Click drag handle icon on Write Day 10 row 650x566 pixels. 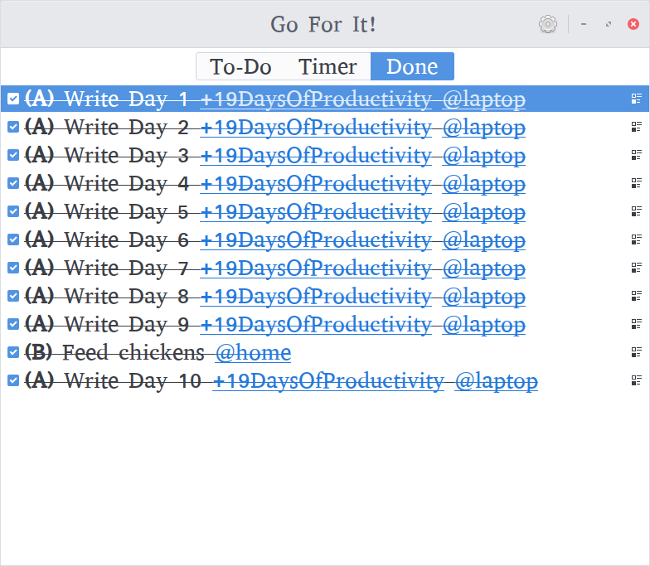(x=636, y=380)
